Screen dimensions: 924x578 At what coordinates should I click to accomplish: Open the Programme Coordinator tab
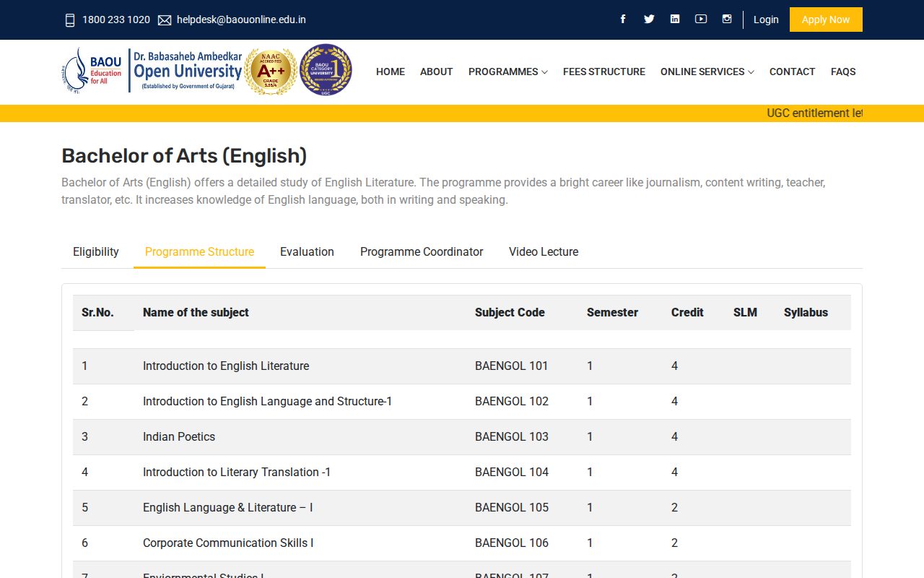click(422, 251)
